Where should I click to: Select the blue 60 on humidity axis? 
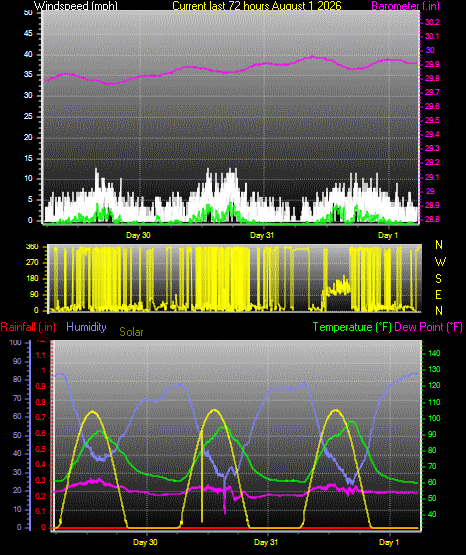tap(17, 416)
